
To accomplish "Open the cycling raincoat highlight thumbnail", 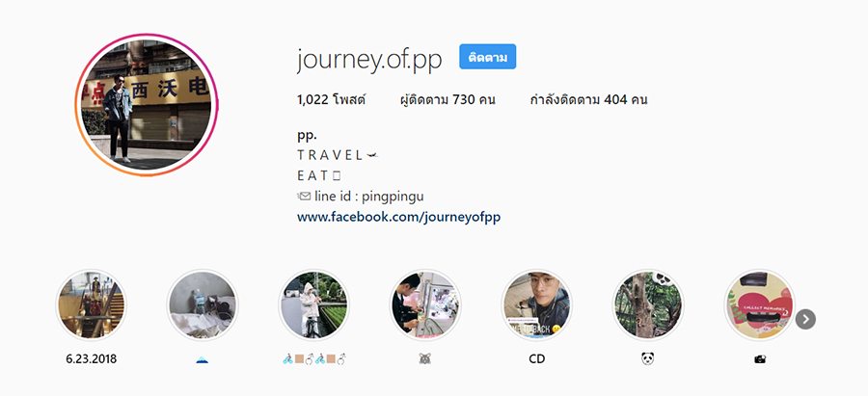I will click(313, 305).
